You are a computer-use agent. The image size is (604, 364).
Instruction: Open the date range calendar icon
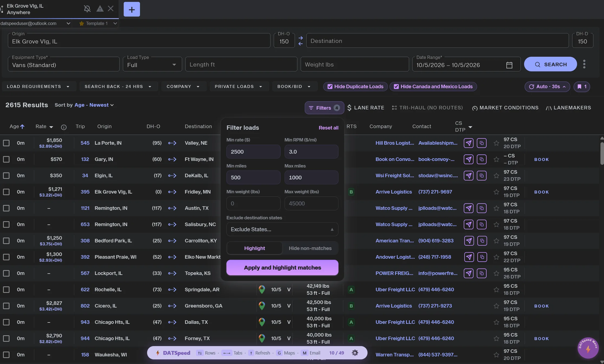pyautogui.click(x=509, y=65)
